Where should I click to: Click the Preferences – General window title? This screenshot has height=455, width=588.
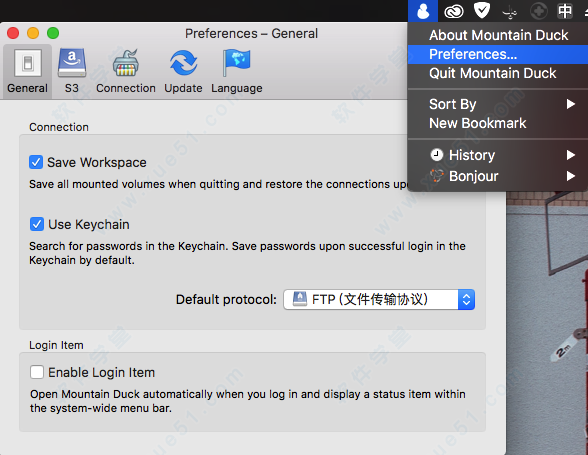click(251, 33)
